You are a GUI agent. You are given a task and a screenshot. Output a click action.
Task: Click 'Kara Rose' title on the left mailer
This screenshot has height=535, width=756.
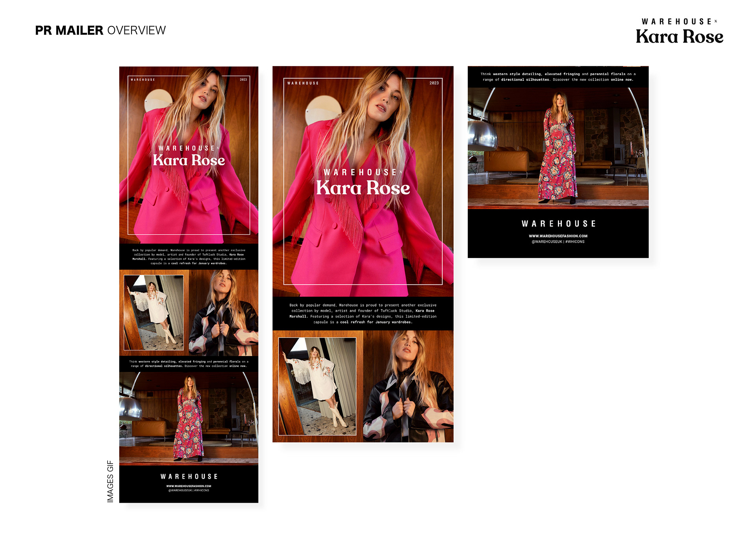pyautogui.click(x=189, y=160)
